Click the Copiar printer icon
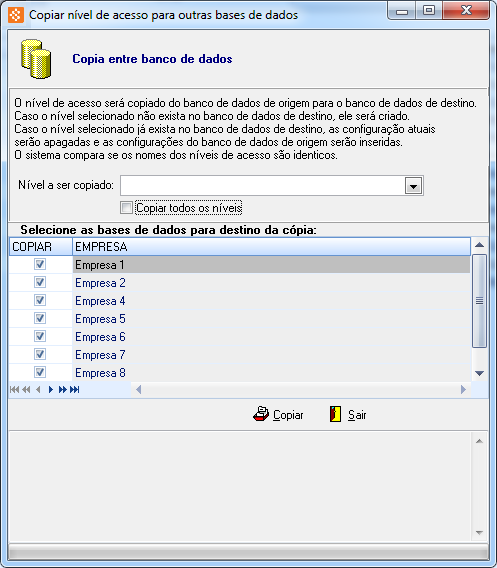 pyautogui.click(x=261, y=414)
